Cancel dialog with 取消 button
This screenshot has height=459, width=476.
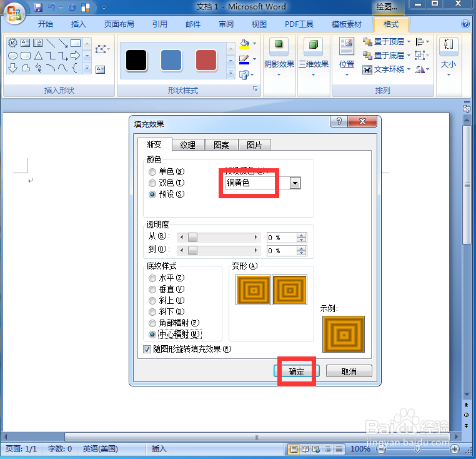click(x=349, y=371)
